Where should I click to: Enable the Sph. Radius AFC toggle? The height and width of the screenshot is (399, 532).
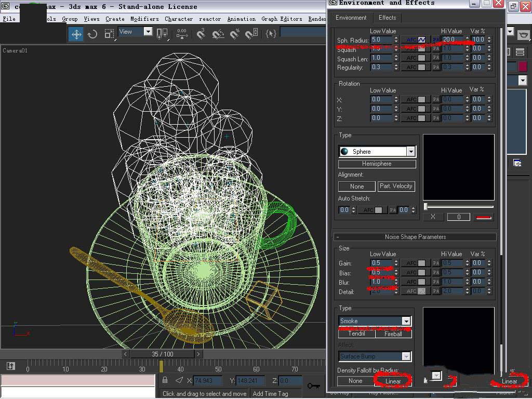click(x=415, y=39)
